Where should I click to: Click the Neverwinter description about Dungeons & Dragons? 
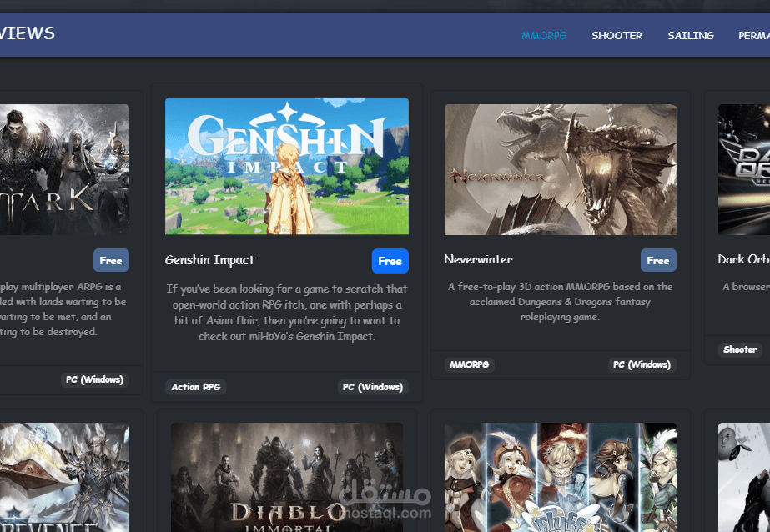click(561, 301)
